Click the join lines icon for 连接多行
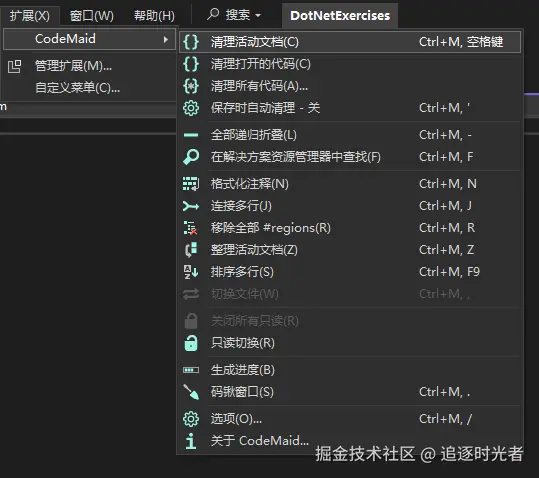The width and height of the screenshot is (539, 478). click(x=191, y=206)
